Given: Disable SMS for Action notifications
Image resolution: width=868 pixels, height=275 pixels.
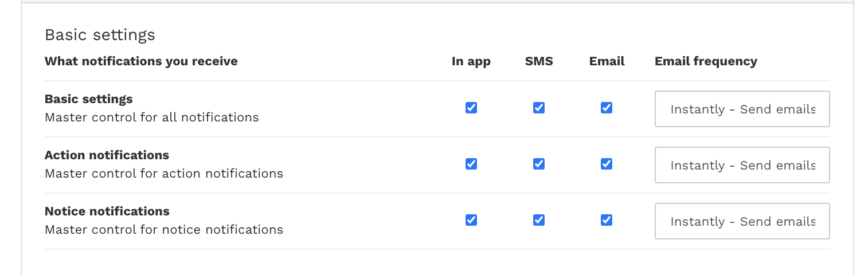Looking at the screenshot, I should coord(539,164).
